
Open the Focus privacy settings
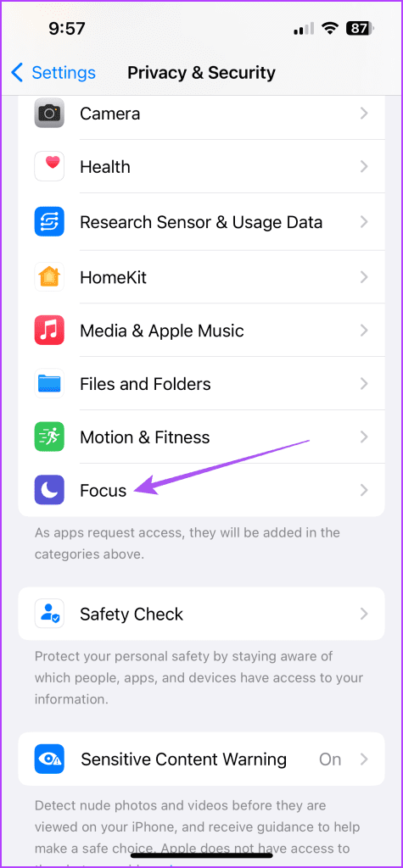point(202,490)
